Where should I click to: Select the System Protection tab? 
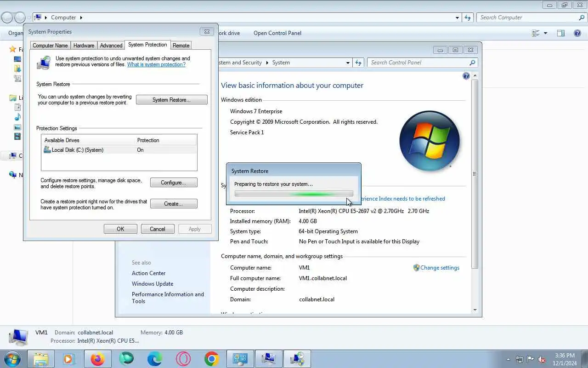(x=147, y=45)
